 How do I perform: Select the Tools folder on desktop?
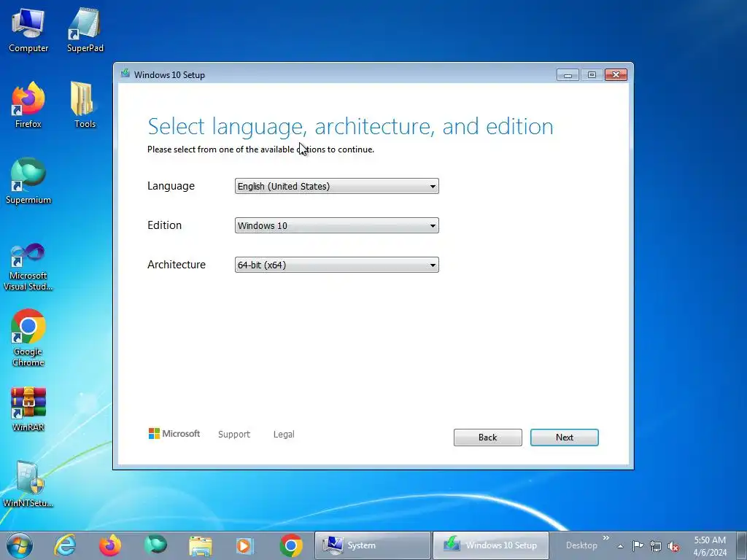click(85, 105)
